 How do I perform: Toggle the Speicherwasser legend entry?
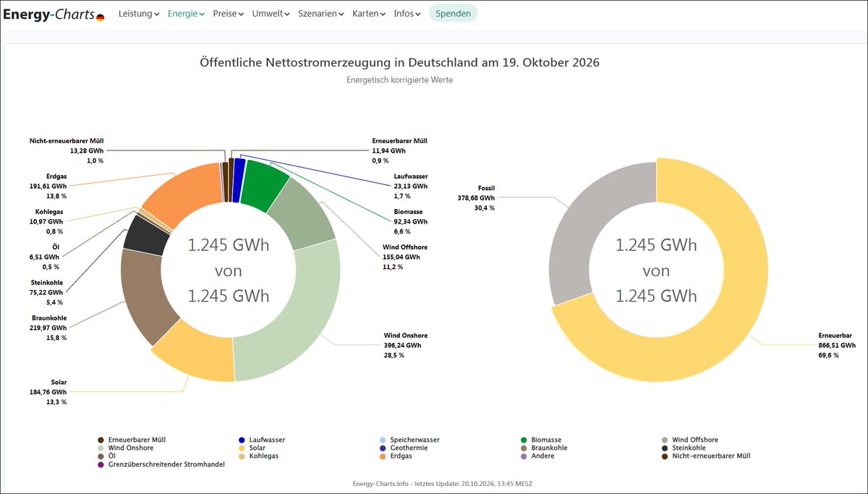[409, 440]
